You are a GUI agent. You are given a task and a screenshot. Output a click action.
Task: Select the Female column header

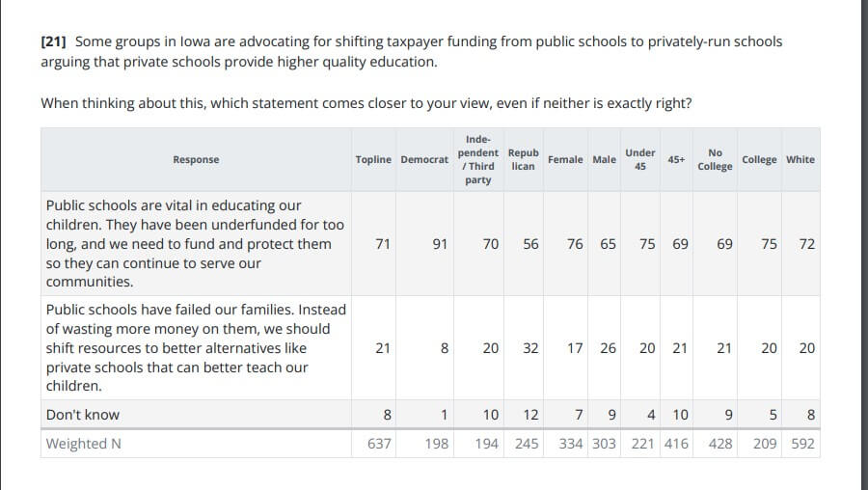pyautogui.click(x=565, y=160)
